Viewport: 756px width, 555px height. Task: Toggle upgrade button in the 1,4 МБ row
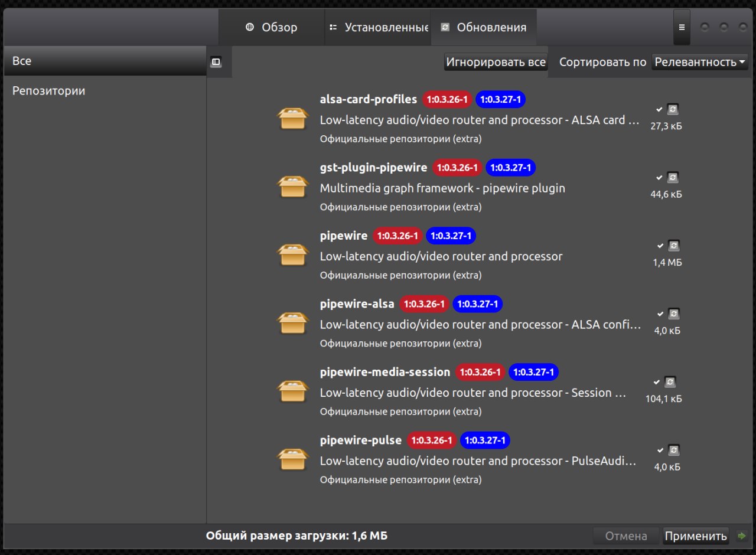point(673,246)
